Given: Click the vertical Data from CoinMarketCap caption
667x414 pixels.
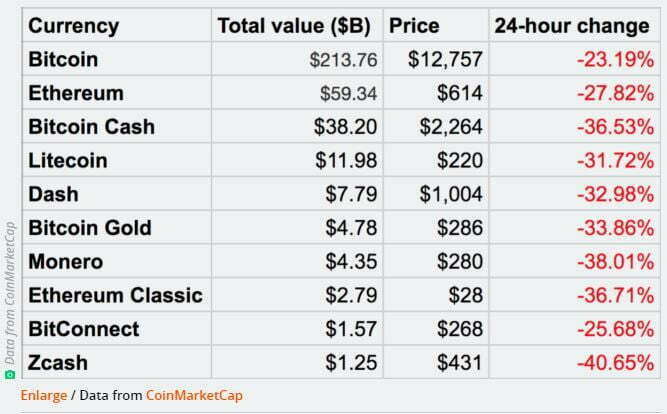Looking at the screenshot, I should tap(9, 295).
